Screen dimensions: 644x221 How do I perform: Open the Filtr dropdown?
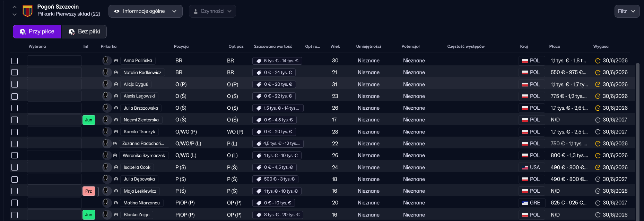coord(626,11)
